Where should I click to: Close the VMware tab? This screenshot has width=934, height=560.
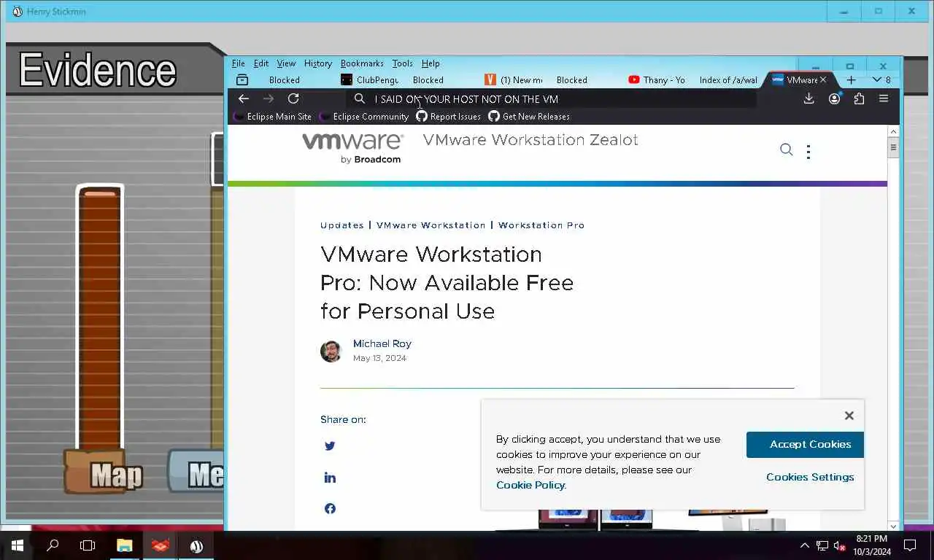coord(823,79)
